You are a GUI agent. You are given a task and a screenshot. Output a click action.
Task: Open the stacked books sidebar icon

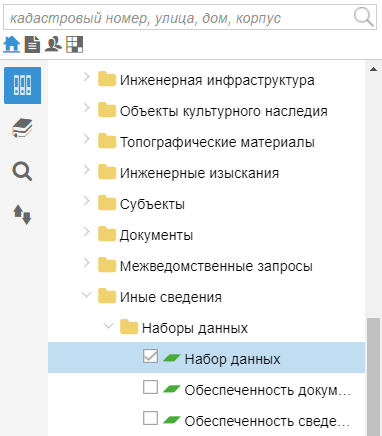coord(22,128)
